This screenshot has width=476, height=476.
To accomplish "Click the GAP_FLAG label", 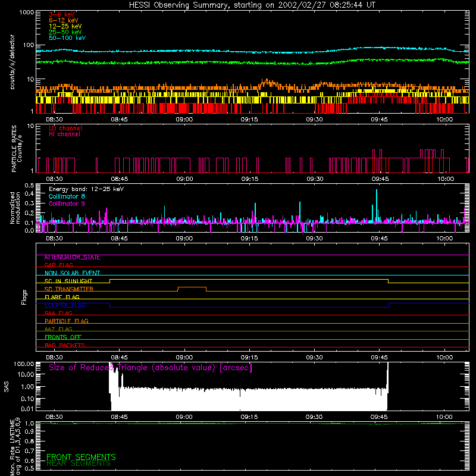I will [x=58, y=265].
